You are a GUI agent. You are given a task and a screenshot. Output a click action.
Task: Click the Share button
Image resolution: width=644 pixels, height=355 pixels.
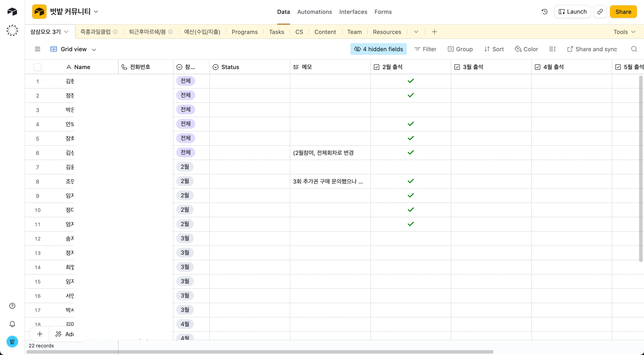(623, 11)
